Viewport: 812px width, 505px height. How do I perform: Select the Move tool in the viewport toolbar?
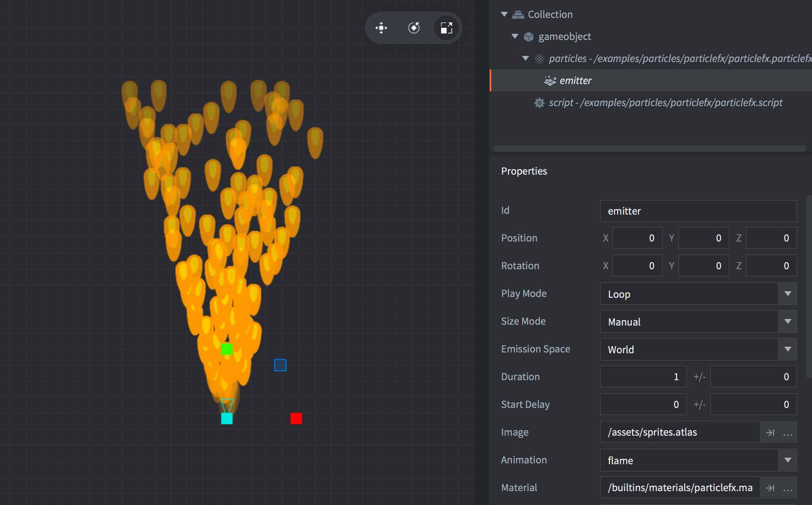pyautogui.click(x=382, y=28)
